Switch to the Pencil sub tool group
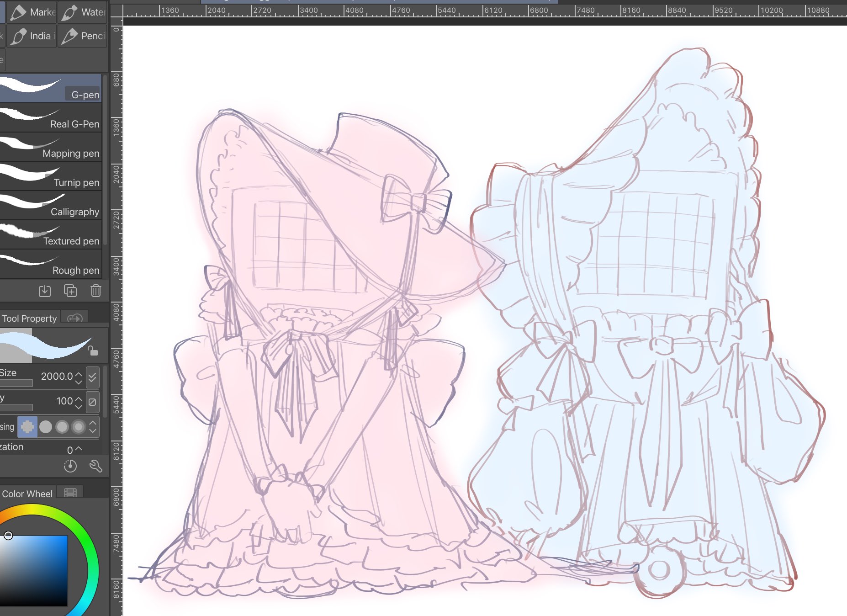The height and width of the screenshot is (616, 847). click(x=83, y=36)
